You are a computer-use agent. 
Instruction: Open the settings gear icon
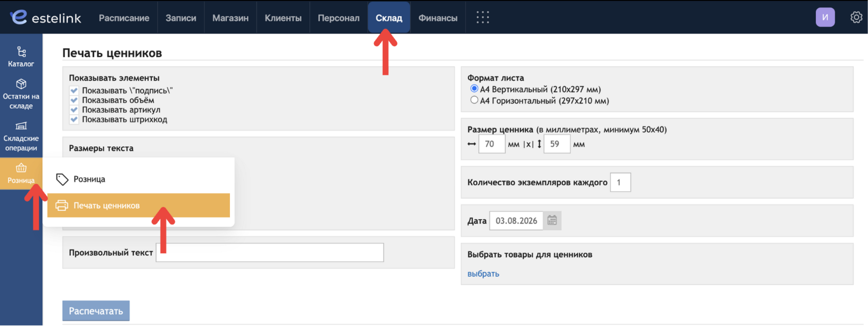856,18
